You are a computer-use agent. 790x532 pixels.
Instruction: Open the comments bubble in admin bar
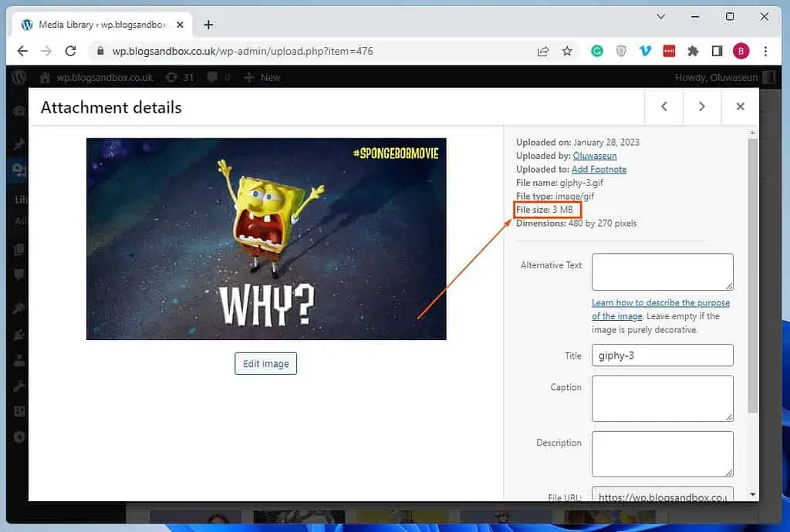218,78
